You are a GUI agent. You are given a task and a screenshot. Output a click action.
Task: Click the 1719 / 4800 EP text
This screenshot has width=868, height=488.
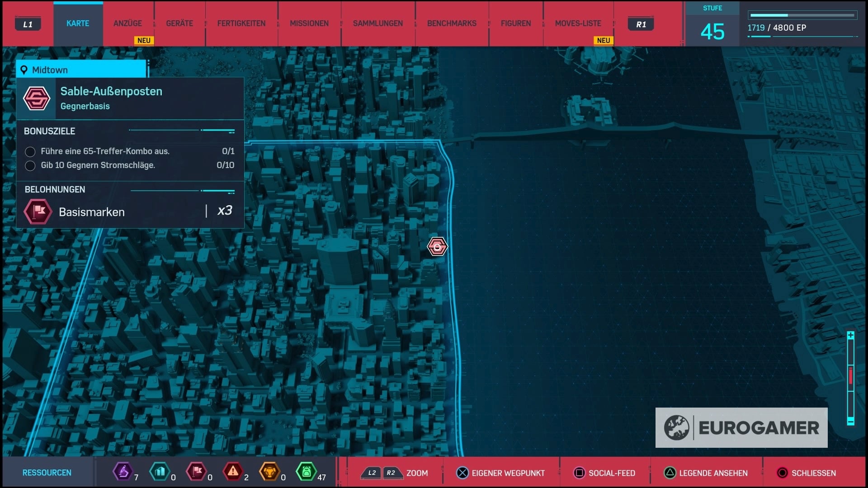pyautogui.click(x=777, y=28)
